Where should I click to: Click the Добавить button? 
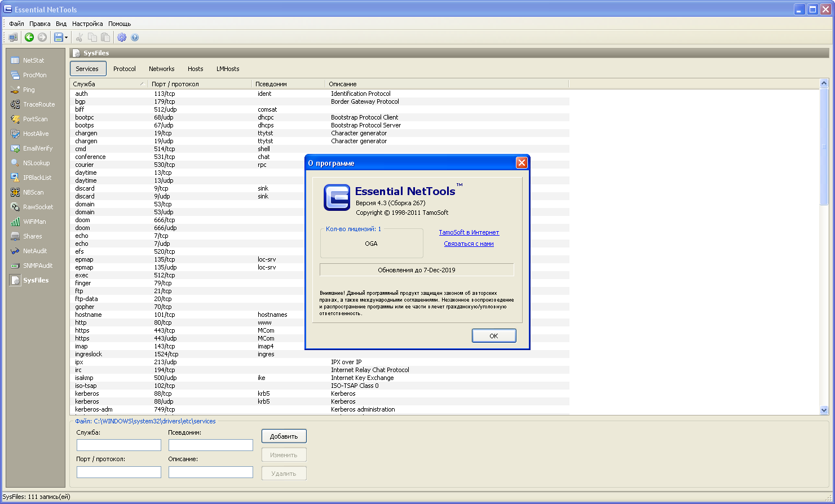coord(284,436)
